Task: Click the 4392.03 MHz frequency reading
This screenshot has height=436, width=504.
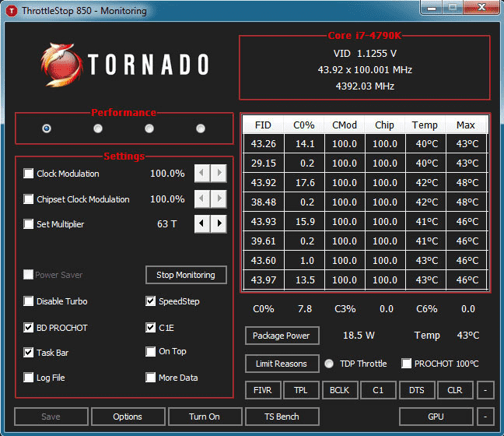Action: (x=365, y=86)
